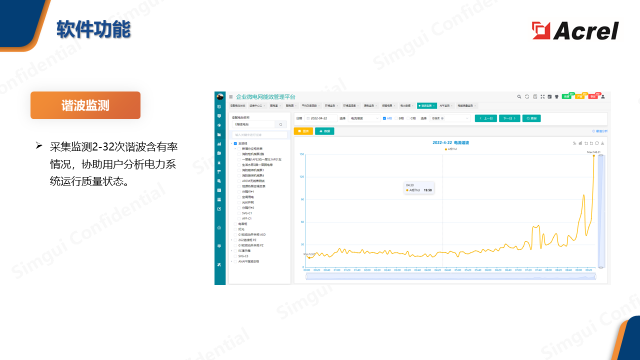
Task: Click the blue link at chart panel top right
Action: 600,131
